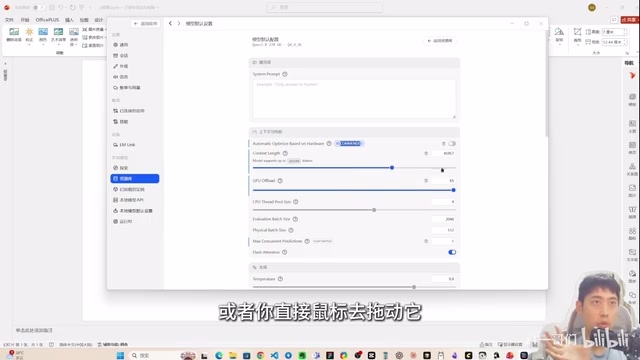This screenshot has width=640, height=360.
Task: Go forward with the right chevron
Action: [x=179, y=24]
